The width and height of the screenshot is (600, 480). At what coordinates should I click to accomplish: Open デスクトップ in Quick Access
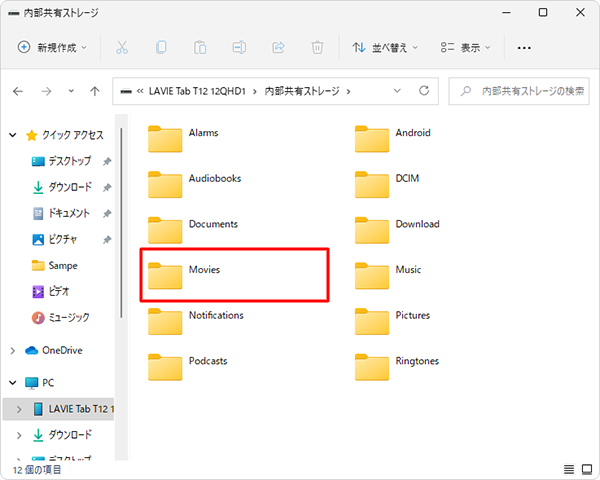point(61,161)
